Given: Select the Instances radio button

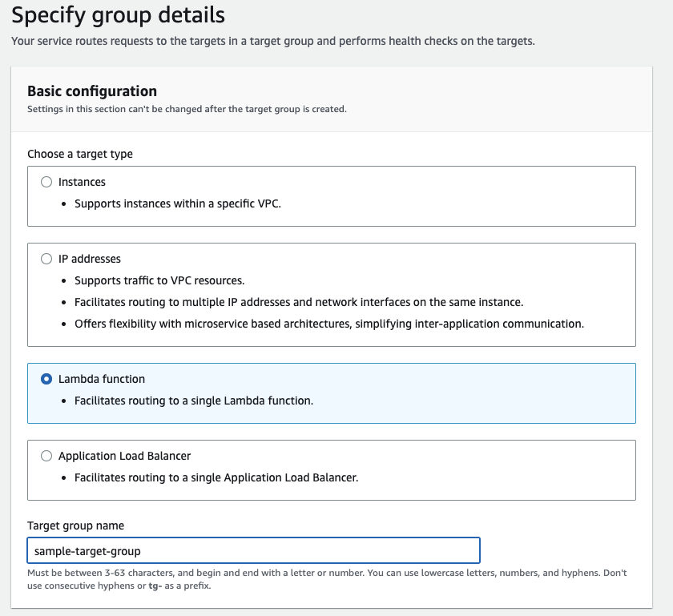Looking at the screenshot, I should 46,182.
